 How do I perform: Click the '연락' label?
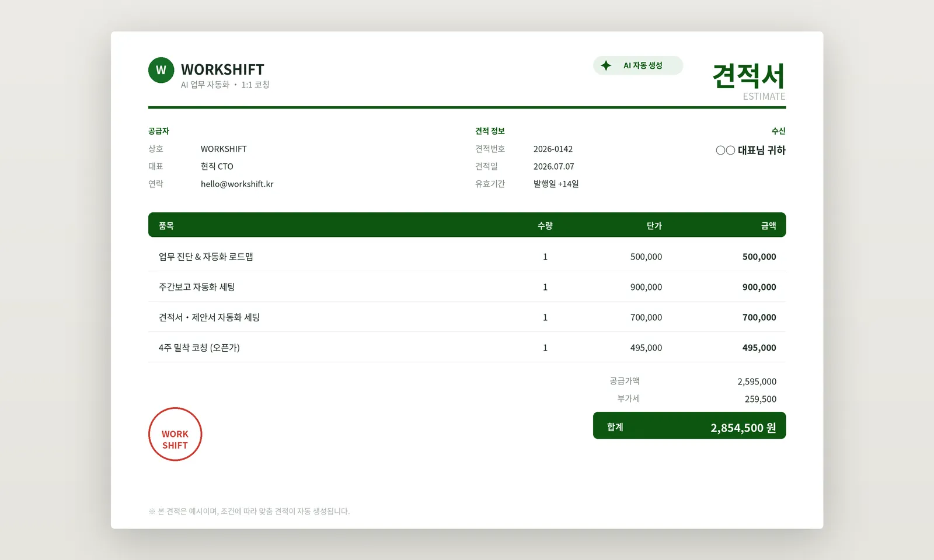(156, 184)
